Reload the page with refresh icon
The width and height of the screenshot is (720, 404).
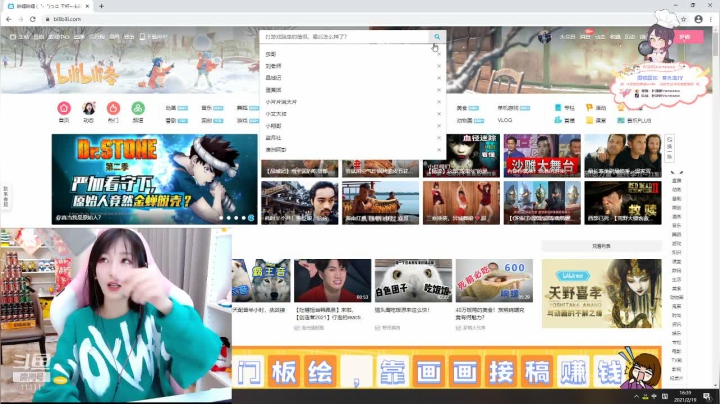coord(33,19)
